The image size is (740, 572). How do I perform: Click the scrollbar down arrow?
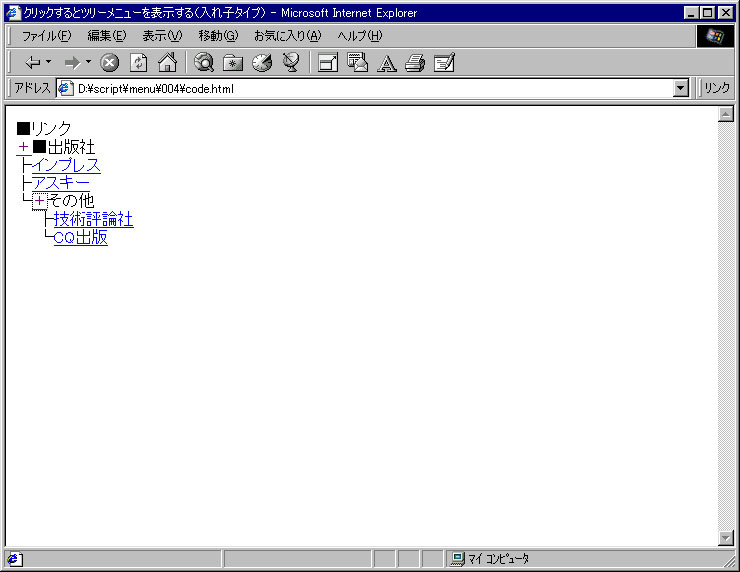726,538
